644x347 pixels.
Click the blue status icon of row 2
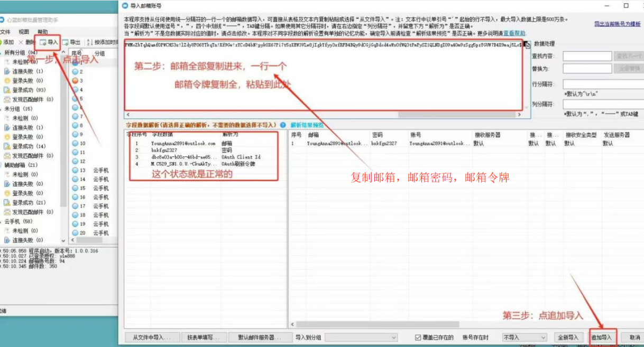[75, 72]
